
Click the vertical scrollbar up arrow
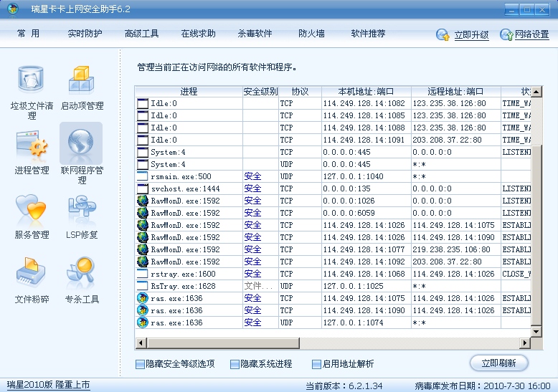pyautogui.click(x=536, y=92)
